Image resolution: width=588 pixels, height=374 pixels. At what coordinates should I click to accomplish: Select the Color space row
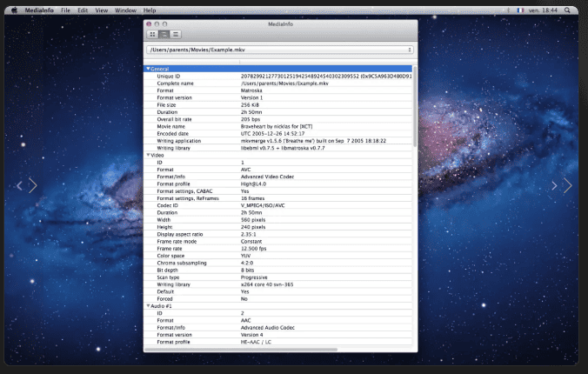click(x=277, y=256)
